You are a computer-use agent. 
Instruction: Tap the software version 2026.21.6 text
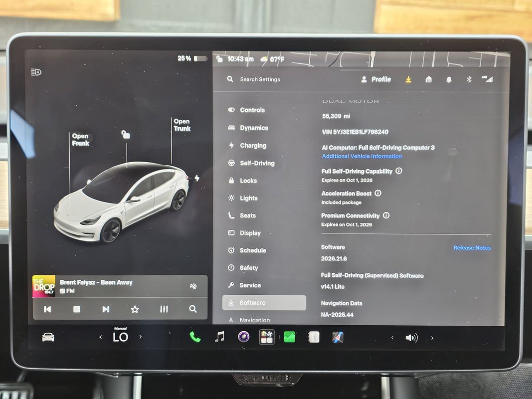334,258
